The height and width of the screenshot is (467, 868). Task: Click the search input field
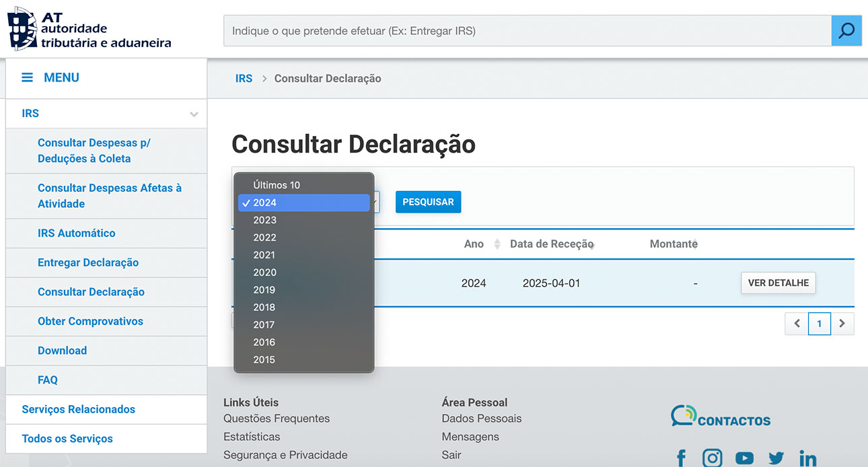coord(527,31)
